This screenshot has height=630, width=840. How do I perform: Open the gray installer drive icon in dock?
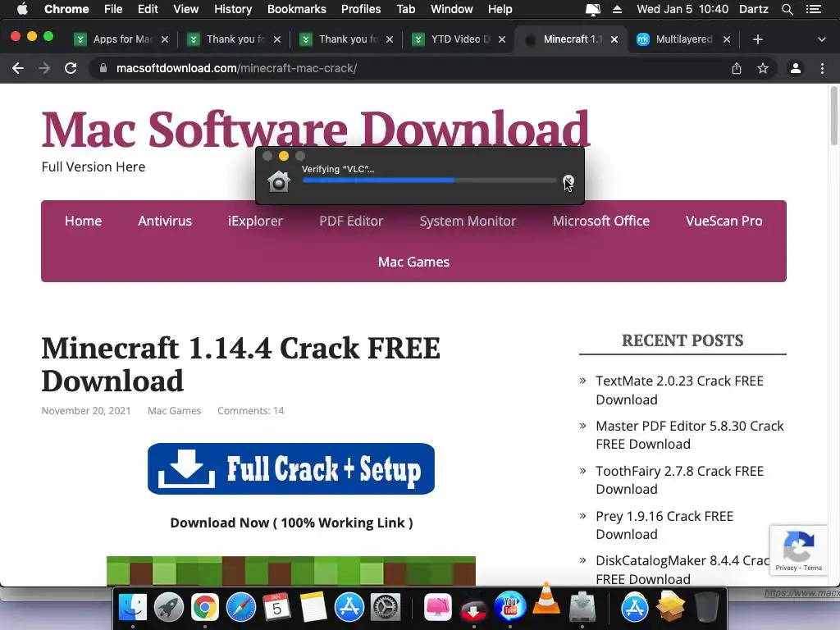tap(582, 608)
